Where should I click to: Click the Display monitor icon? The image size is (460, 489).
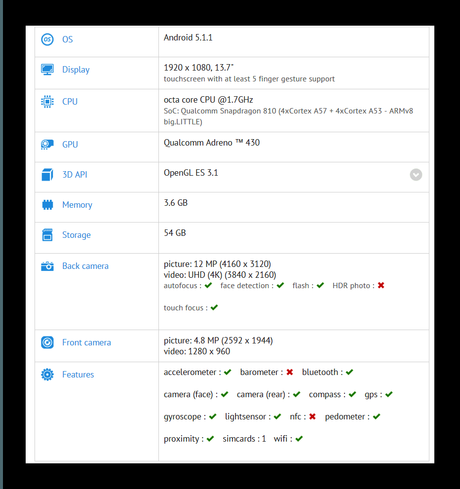tap(47, 69)
